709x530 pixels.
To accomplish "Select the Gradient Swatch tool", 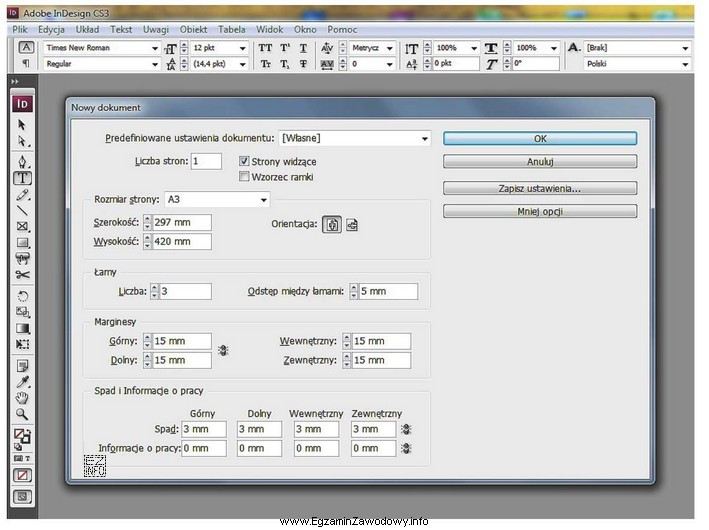I will point(22,328).
